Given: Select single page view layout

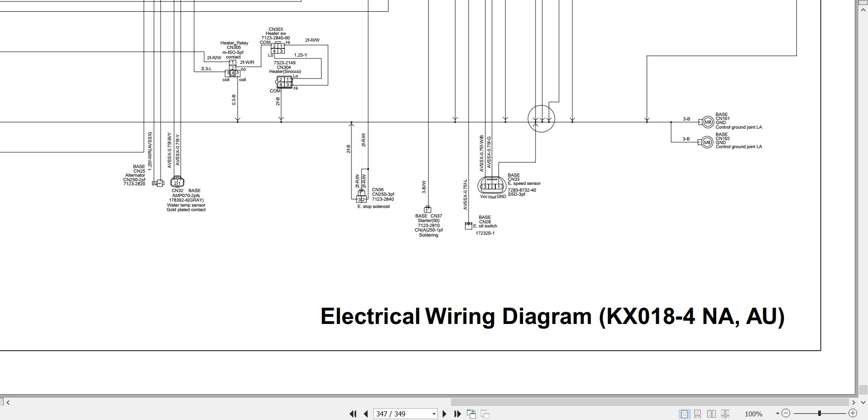Looking at the screenshot, I should click(684, 414).
